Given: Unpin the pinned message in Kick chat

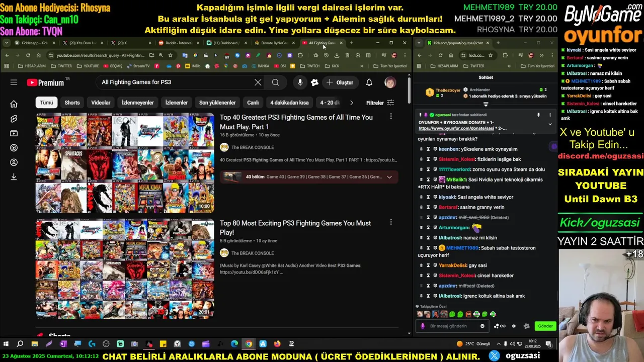Looking at the screenshot, I should tap(538, 115).
